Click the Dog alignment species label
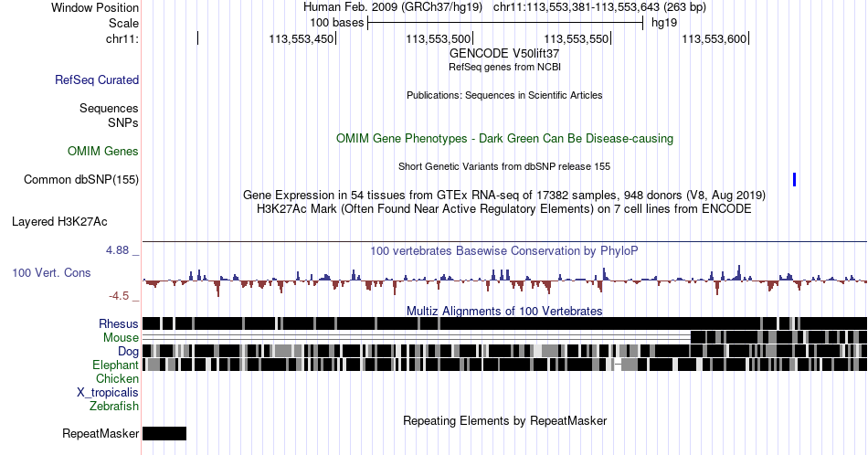The image size is (868, 455). point(128,352)
